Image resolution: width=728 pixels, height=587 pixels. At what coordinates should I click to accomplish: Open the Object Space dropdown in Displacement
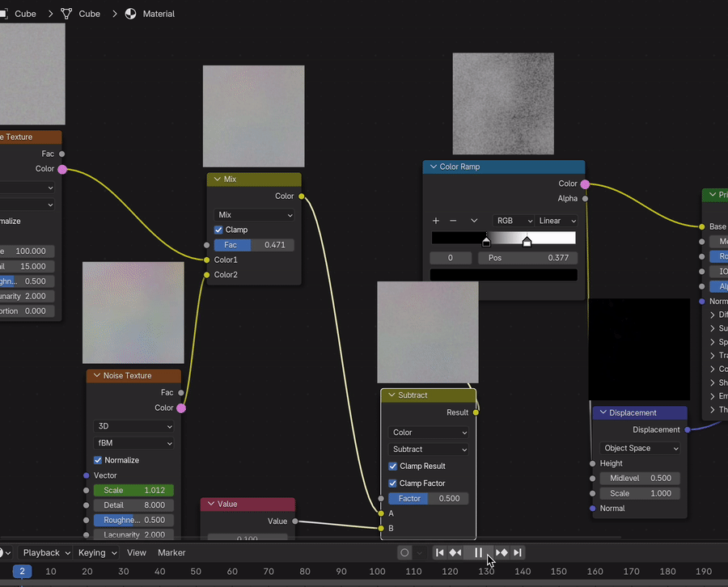coord(638,448)
